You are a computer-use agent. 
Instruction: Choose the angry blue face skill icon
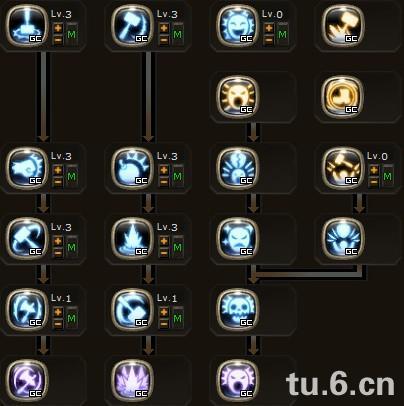238,239
